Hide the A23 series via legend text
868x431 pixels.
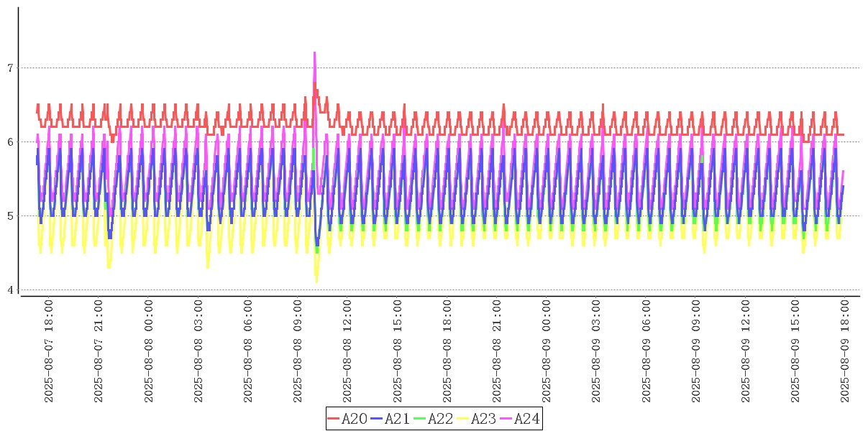483,419
